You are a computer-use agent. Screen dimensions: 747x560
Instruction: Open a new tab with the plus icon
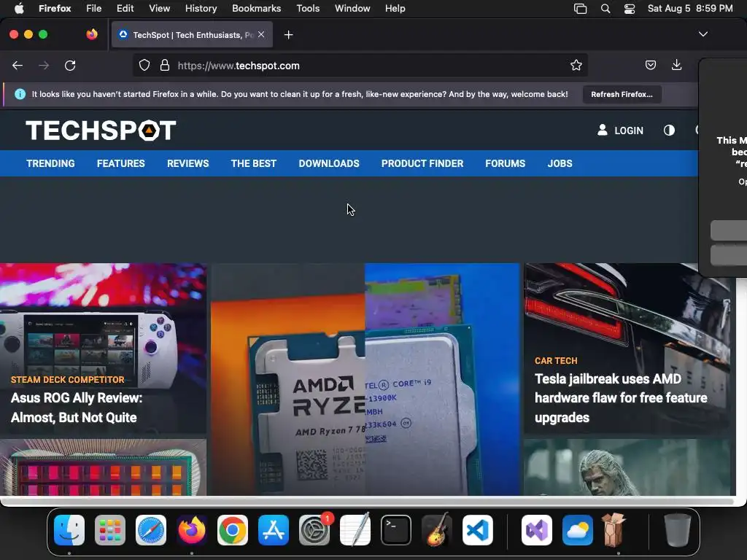[x=288, y=35]
